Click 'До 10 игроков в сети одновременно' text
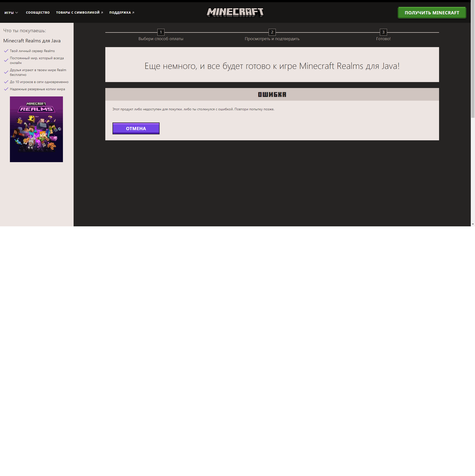 click(39, 82)
